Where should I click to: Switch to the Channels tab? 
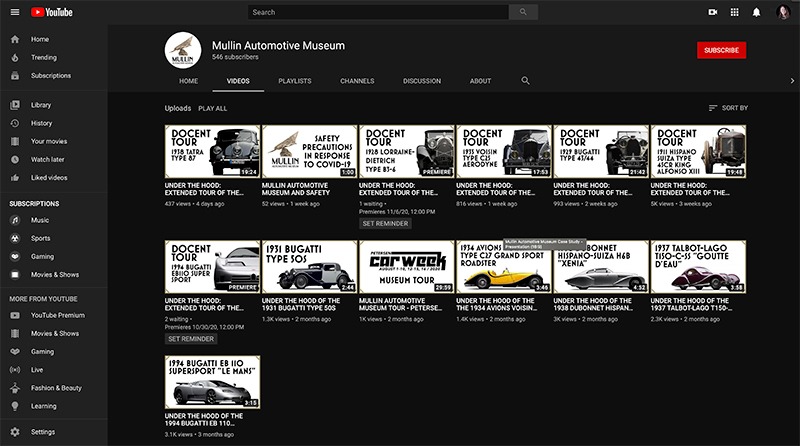coord(357,81)
